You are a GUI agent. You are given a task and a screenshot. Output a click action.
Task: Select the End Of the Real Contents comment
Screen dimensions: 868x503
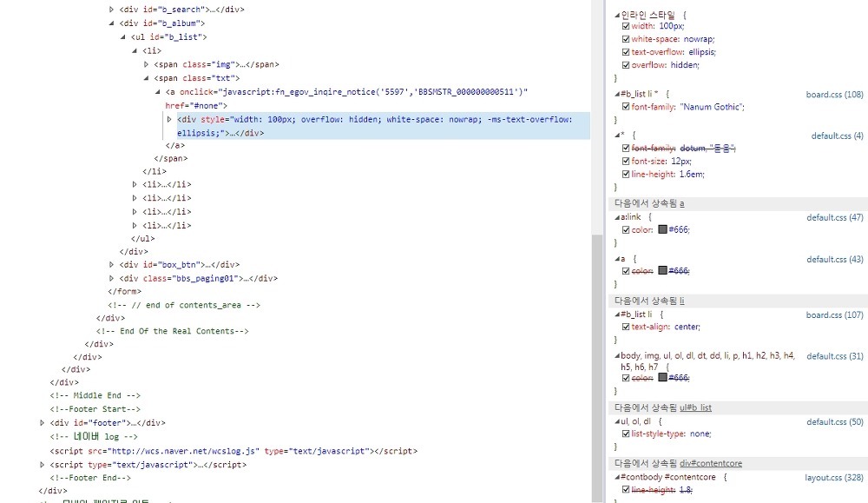[x=172, y=331]
